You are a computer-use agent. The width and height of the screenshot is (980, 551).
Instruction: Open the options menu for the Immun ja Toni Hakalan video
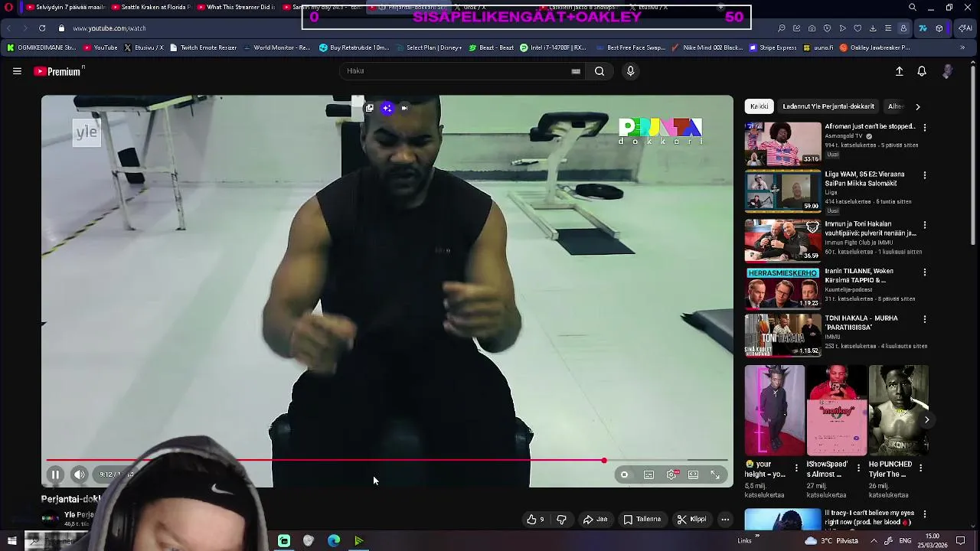tap(925, 225)
